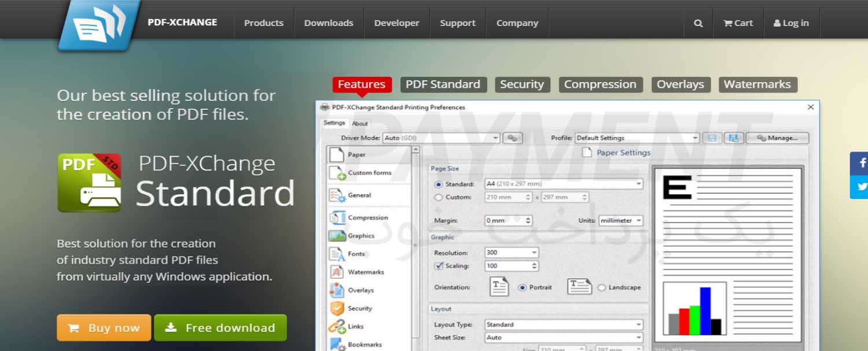868x351 pixels.
Task: Open the shopping Cart
Action: 738,23
